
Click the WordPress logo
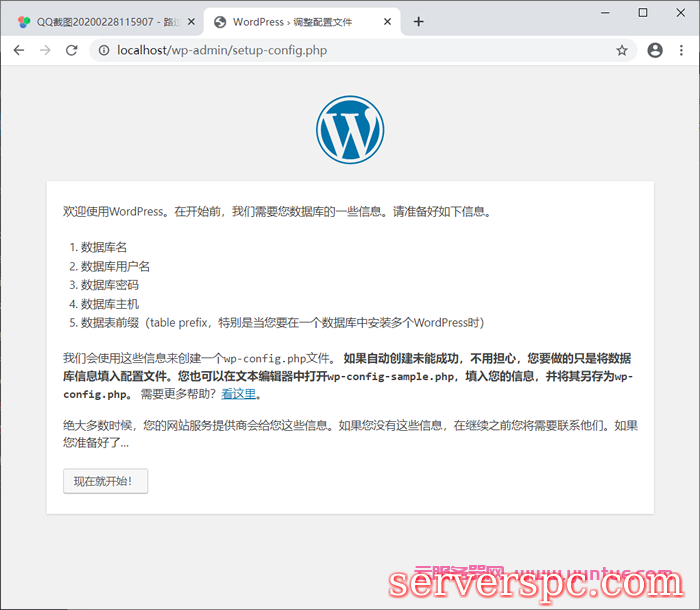pos(350,131)
